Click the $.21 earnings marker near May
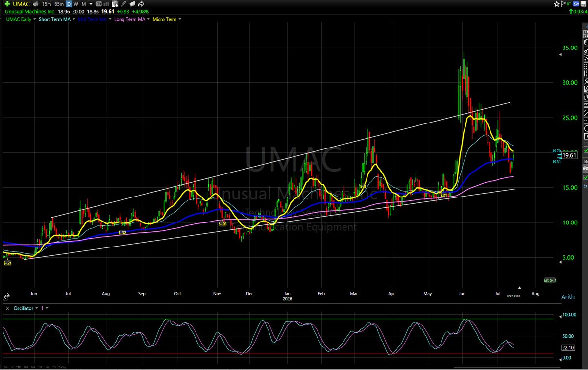The image size is (588, 370). [444, 195]
